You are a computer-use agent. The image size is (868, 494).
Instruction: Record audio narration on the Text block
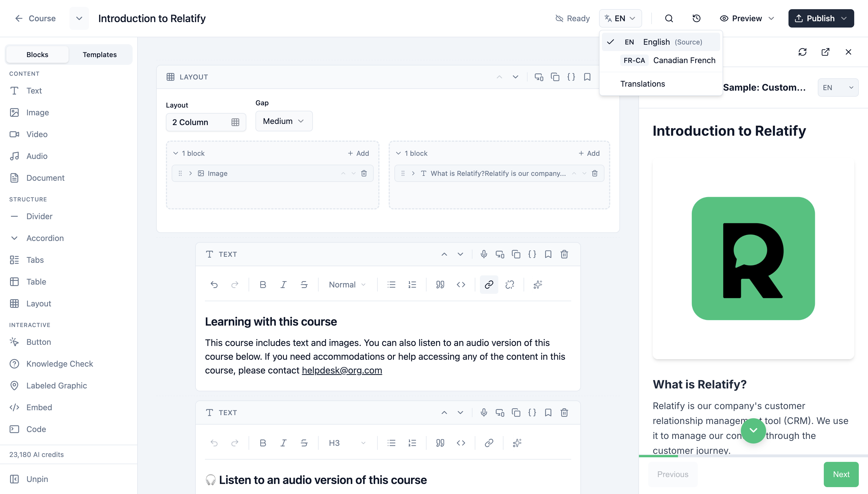coord(483,254)
